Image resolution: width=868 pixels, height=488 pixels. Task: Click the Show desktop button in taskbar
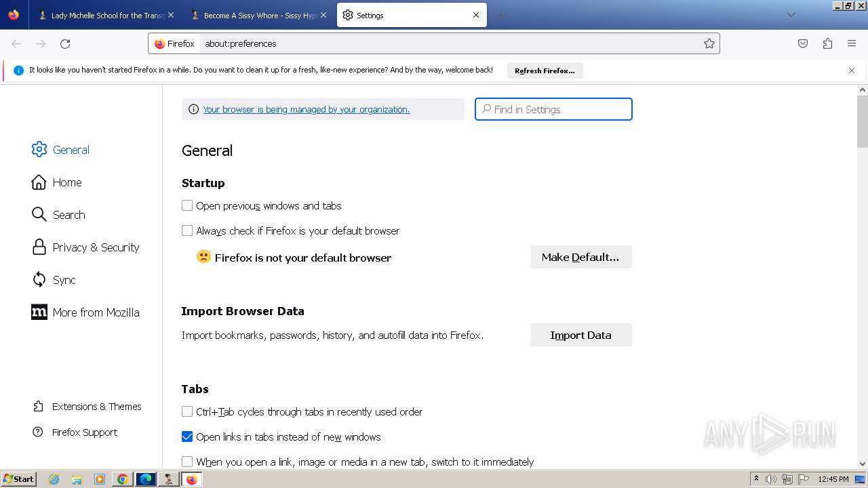pyautogui.click(x=861, y=479)
